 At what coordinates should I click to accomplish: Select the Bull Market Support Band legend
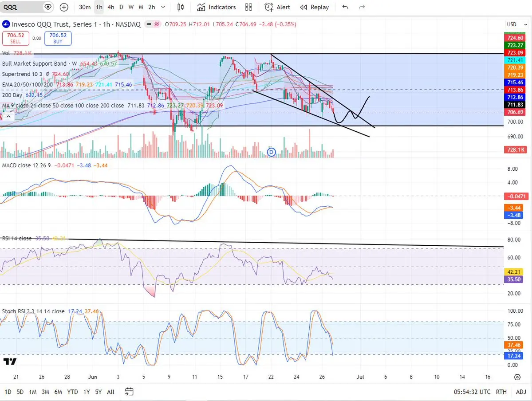[x=59, y=63]
